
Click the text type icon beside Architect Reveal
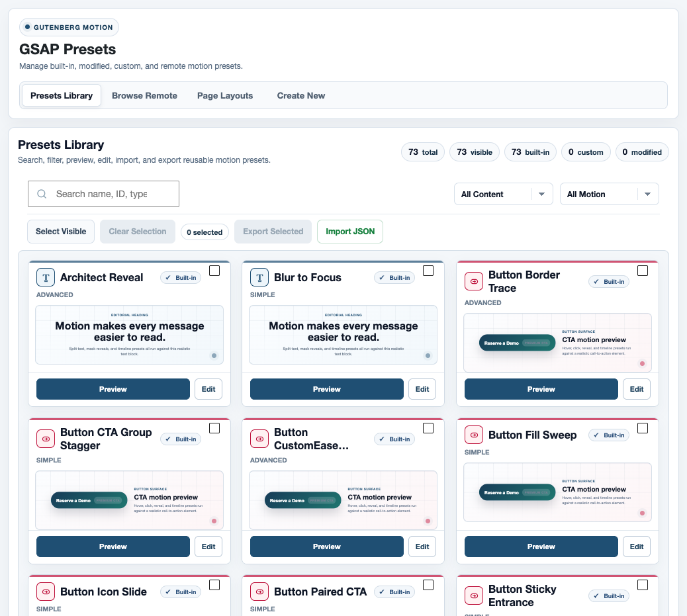46,277
